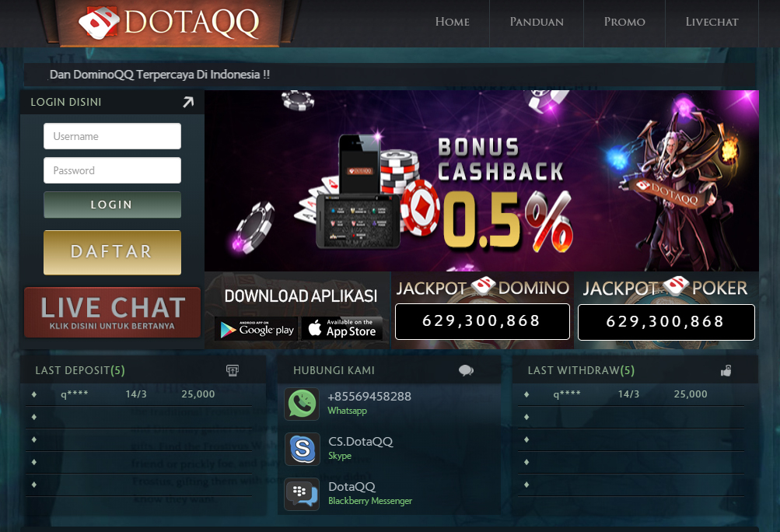Screen dimensions: 780x532
Task: Click the gold Daftar button
Action: (x=113, y=252)
